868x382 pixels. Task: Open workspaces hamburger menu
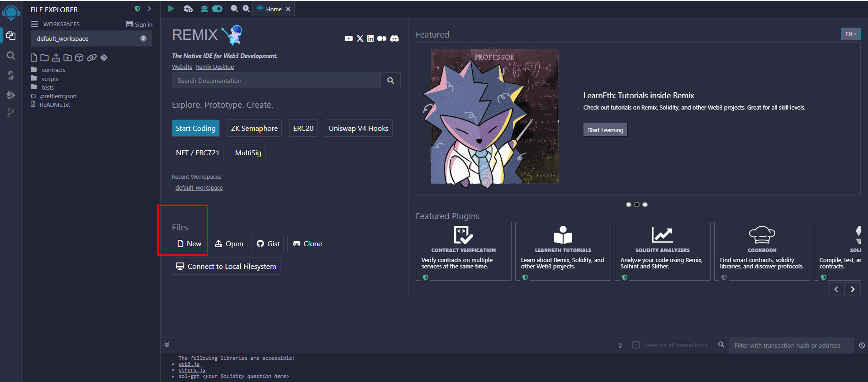tap(34, 24)
